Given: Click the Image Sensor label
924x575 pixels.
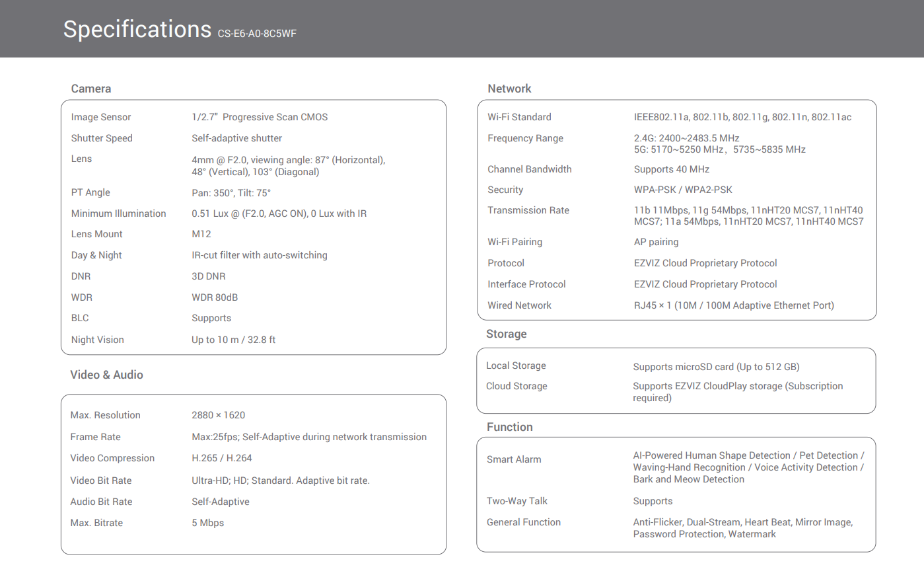Looking at the screenshot, I should click(x=101, y=117).
